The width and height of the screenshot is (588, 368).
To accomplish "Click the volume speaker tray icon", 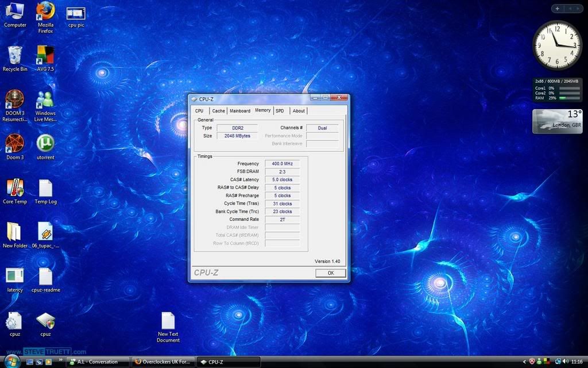I will [566, 362].
